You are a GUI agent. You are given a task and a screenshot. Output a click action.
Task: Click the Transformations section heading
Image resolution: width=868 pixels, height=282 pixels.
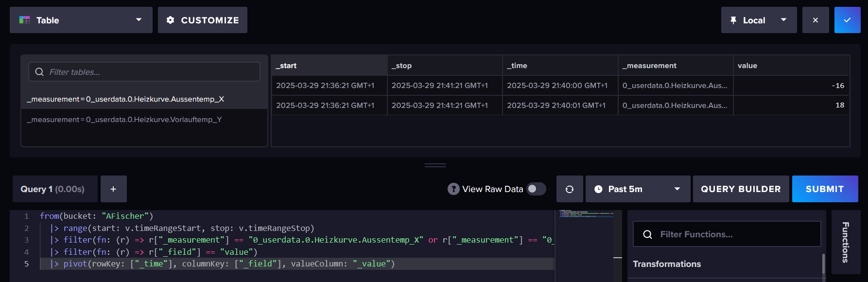click(667, 264)
